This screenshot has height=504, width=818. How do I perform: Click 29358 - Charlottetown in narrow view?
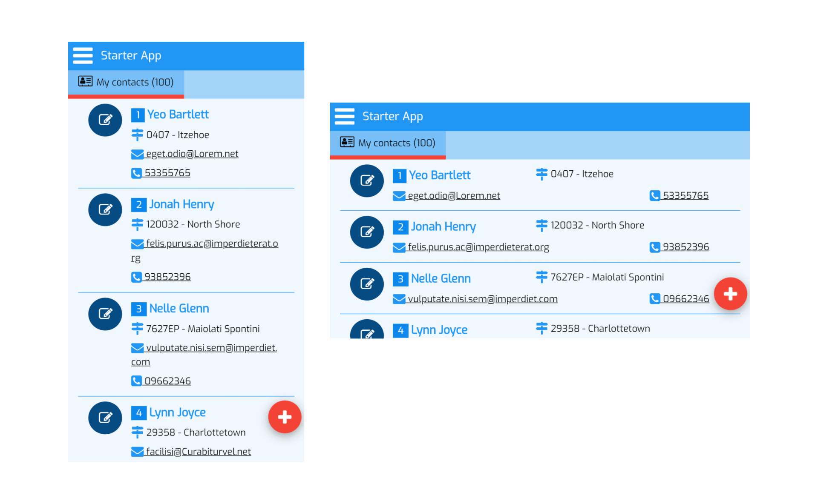196,432
